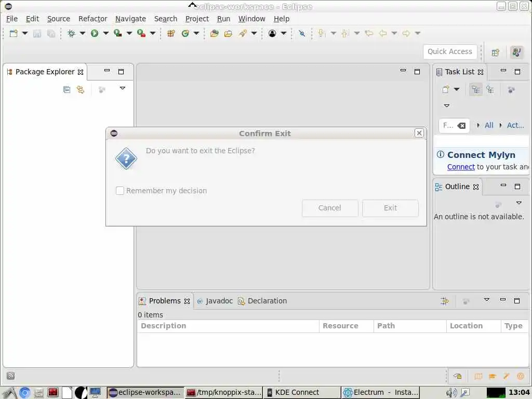Click the volume speaker tray icon
The height and width of the screenshot is (399, 532).
[x=451, y=393]
